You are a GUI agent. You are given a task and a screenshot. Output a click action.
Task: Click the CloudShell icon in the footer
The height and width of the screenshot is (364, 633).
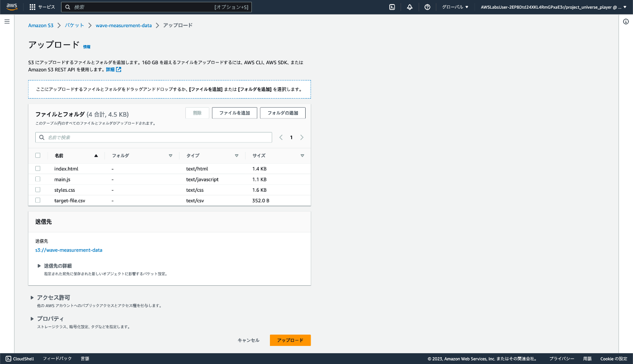(x=8, y=359)
